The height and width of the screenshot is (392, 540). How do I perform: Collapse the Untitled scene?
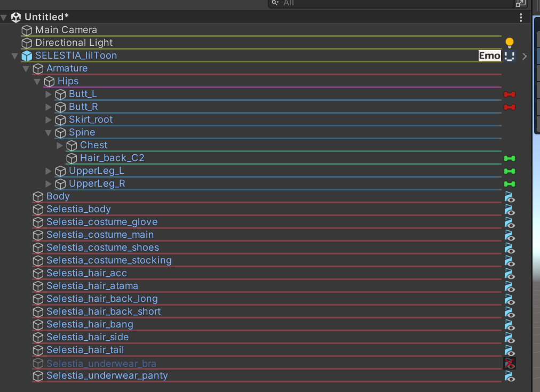pyautogui.click(x=4, y=18)
